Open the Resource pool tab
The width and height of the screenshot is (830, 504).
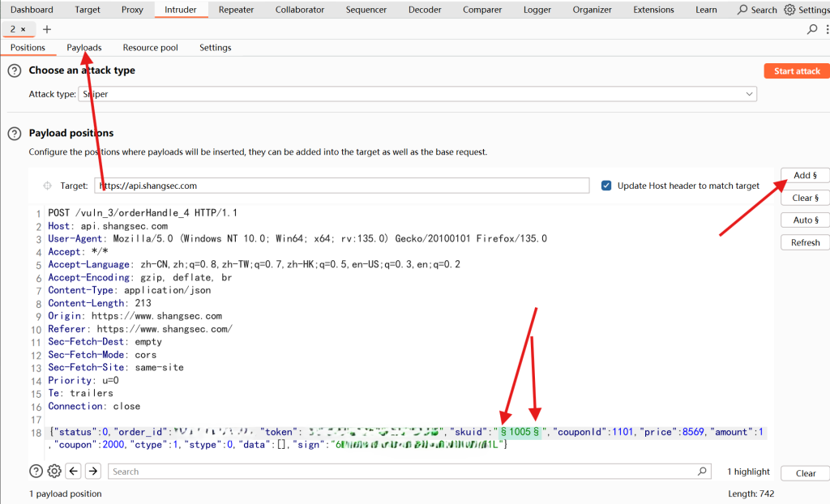[x=150, y=48]
